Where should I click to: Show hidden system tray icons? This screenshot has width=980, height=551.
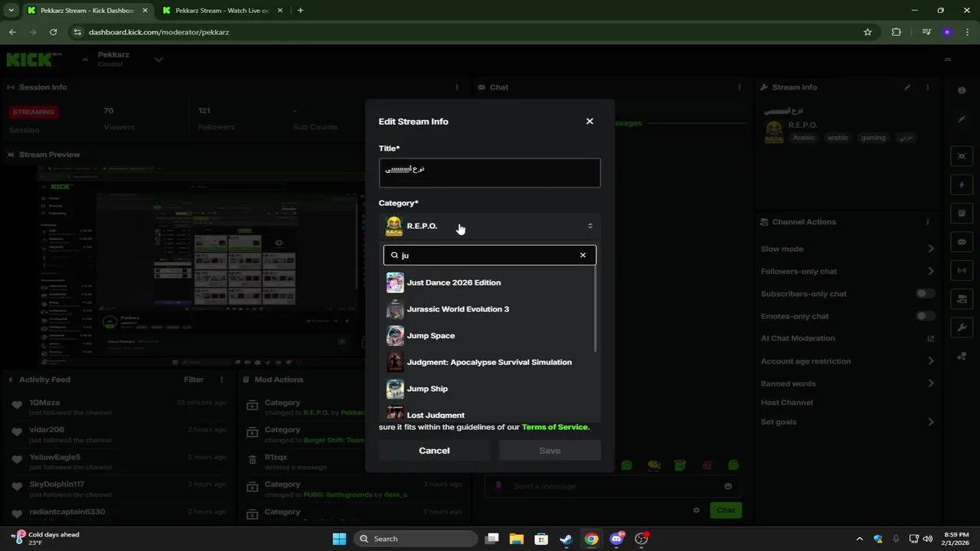(859, 539)
